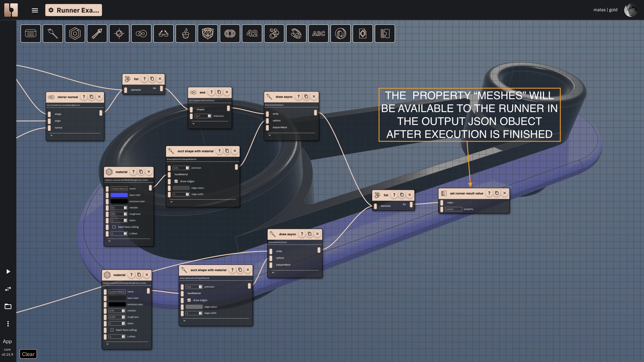The height and width of the screenshot is (362, 644).
Task: Expand the sew node chevron
Action: point(194,123)
